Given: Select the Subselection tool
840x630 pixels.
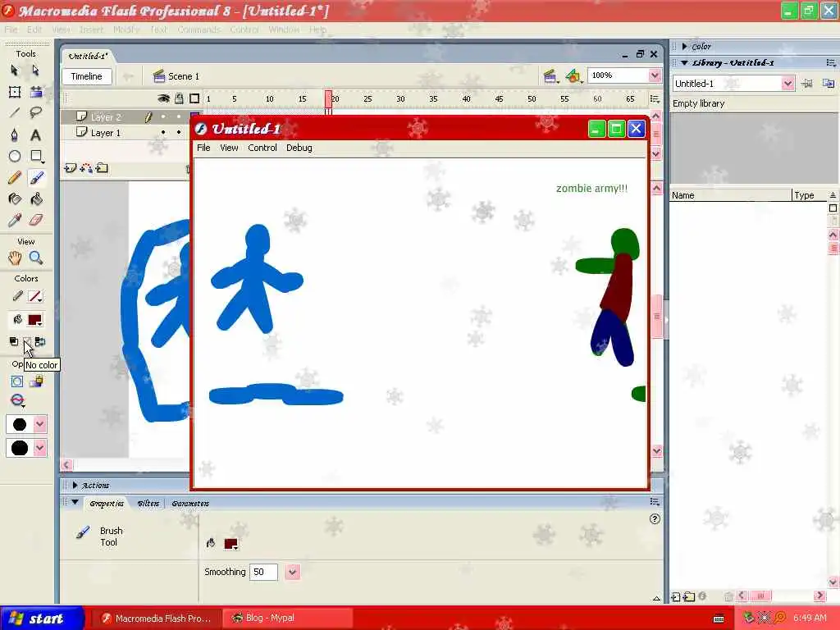Looking at the screenshot, I should (35, 71).
